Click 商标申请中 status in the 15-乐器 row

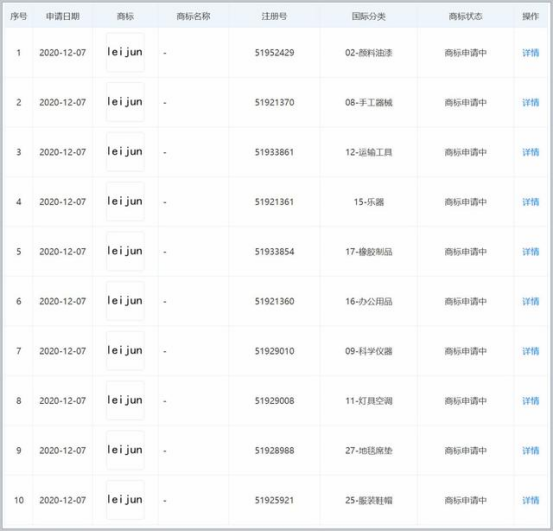[466, 202]
